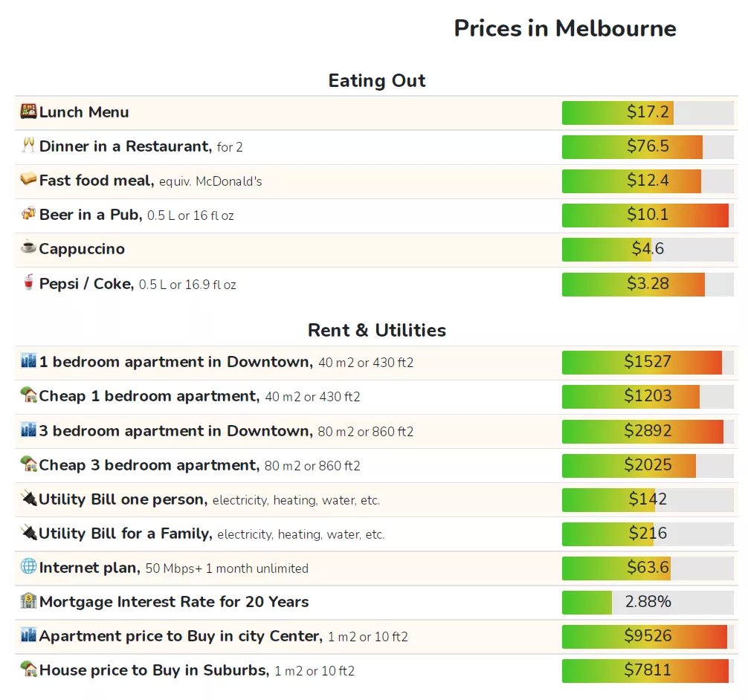Click the coffee cup icon beside Cappuccino
This screenshot has height=700, width=748.
(x=28, y=247)
